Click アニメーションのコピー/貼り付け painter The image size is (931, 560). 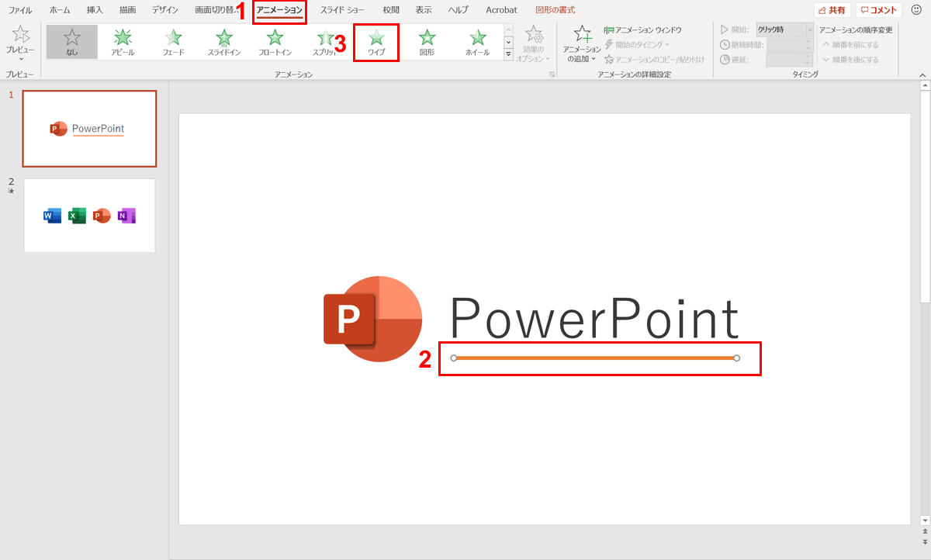coord(655,59)
